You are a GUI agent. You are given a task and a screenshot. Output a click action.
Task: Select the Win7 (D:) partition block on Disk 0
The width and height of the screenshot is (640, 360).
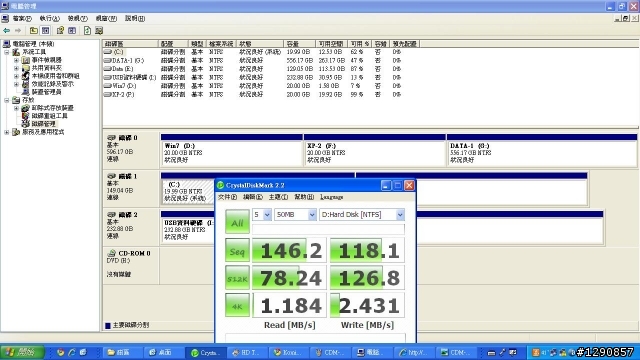click(x=231, y=149)
